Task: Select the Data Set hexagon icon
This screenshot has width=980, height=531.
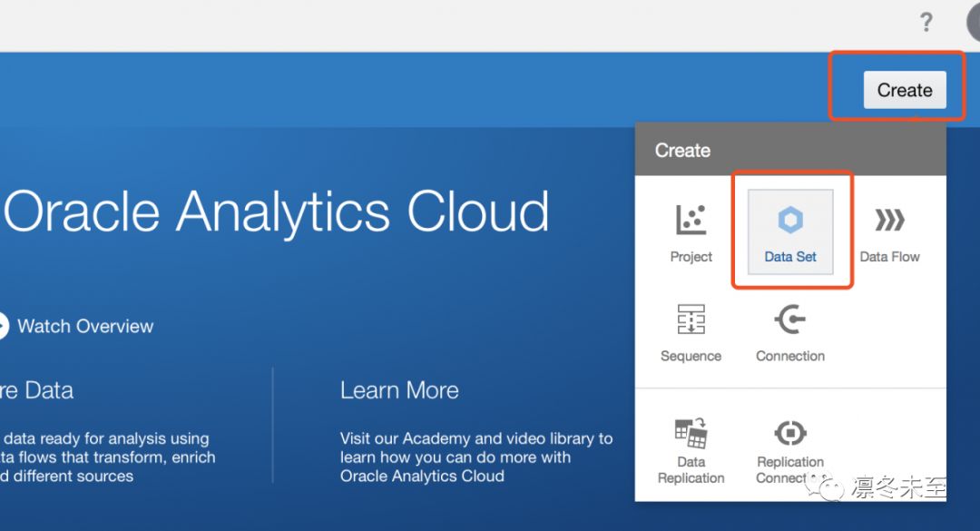Action: point(790,221)
